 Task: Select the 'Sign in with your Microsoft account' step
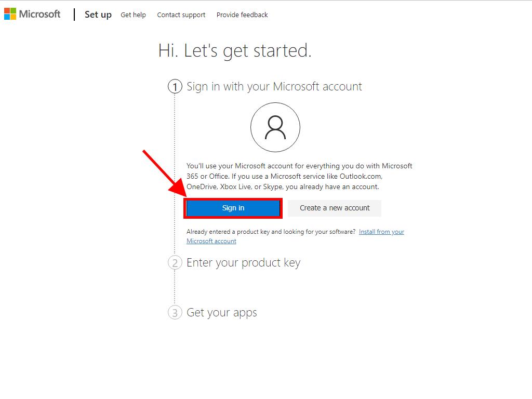(274, 87)
